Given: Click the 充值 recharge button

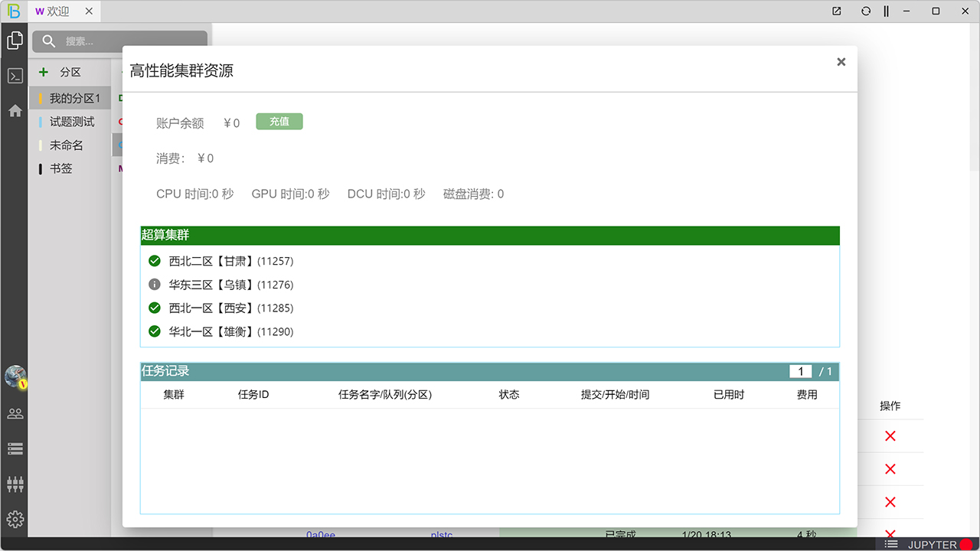Looking at the screenshot, I should (279, 121).
